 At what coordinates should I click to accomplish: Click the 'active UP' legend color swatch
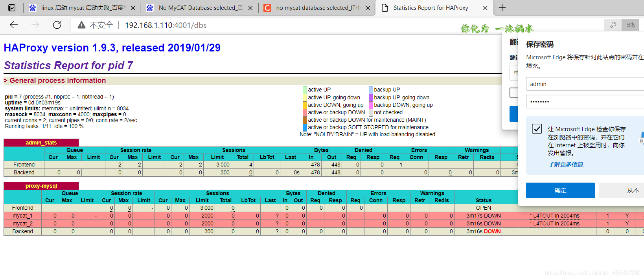click(305, 90)
